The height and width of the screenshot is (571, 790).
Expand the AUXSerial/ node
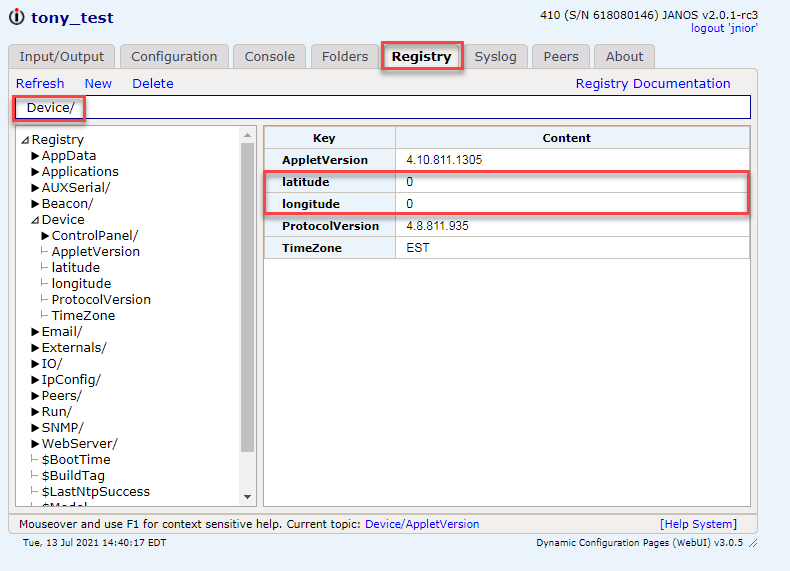35,188
